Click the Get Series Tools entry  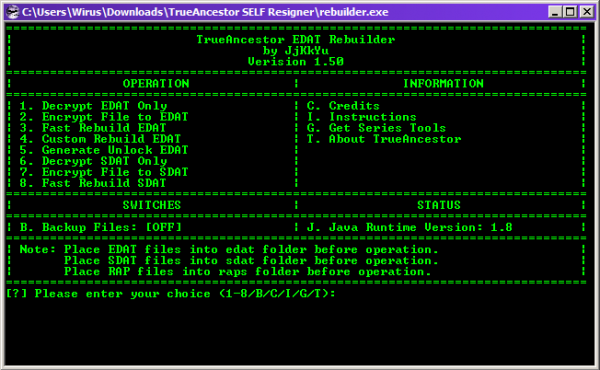coord(376,128)
